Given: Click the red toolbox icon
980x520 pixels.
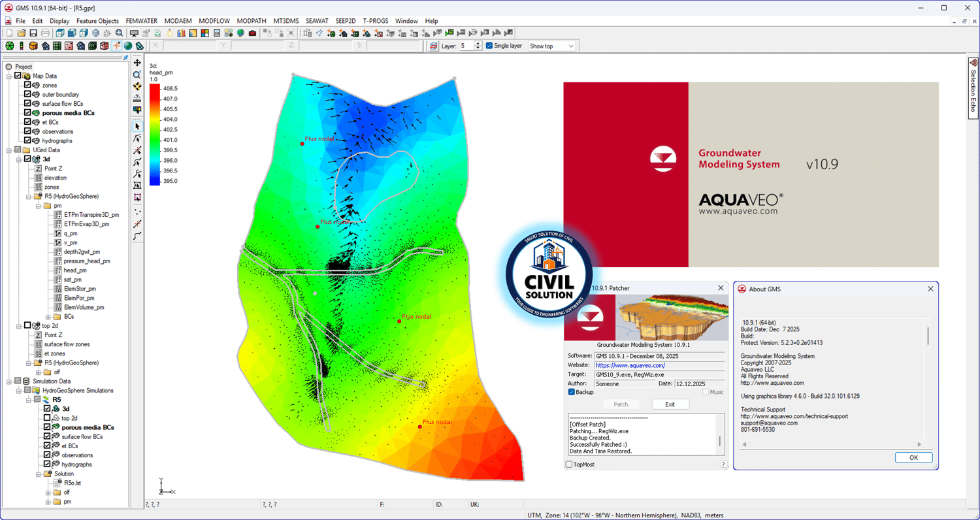Looking at the screenshot, I should coord(252,33).
